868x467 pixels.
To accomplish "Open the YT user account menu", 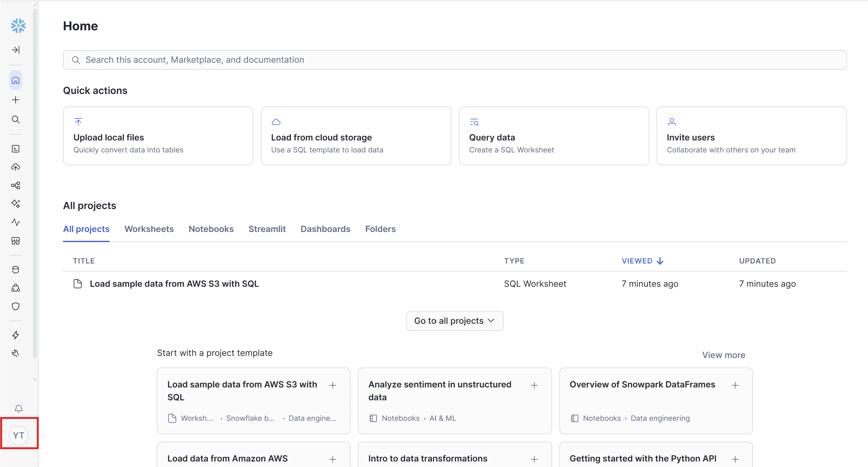I will pyautogui.click(x=19, y=435).
